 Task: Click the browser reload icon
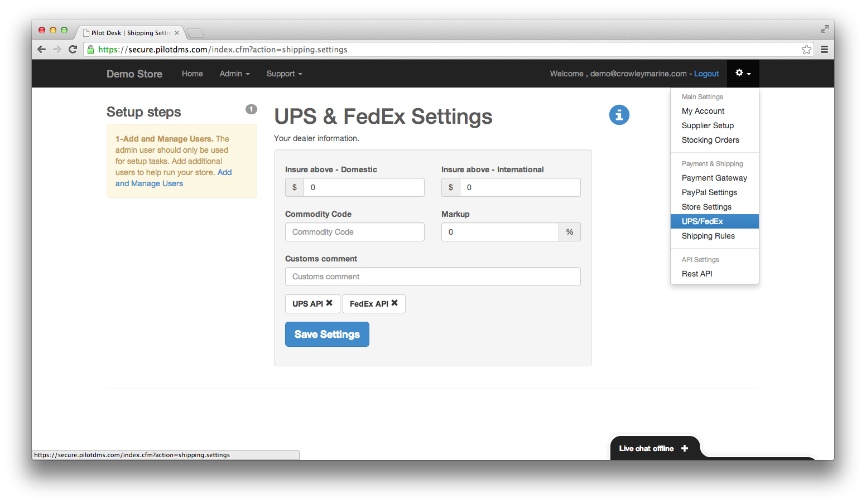click(73, 49)
